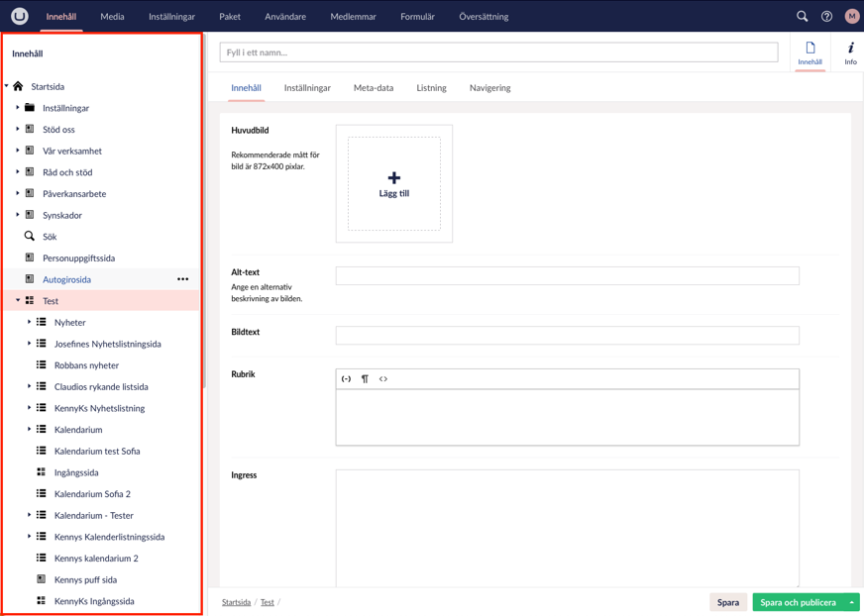Viewport: 864px width, 616px height.
Task: Expand the Råd och stöd node
Action: click(18, 172)
